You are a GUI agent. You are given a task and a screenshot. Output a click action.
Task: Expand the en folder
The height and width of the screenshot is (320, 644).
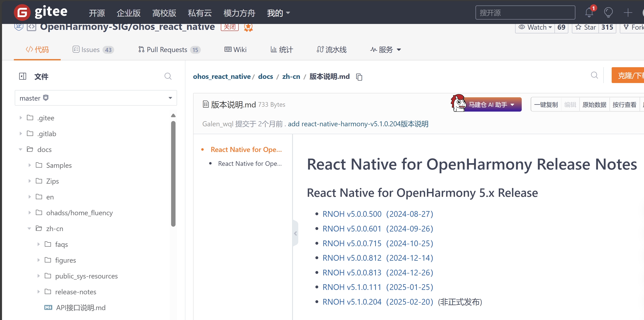[29, 197]
